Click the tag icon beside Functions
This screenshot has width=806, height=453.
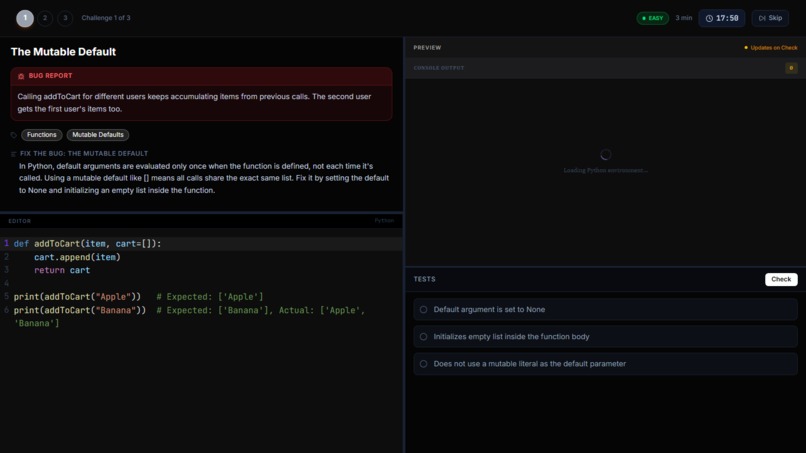coord(14,135)
